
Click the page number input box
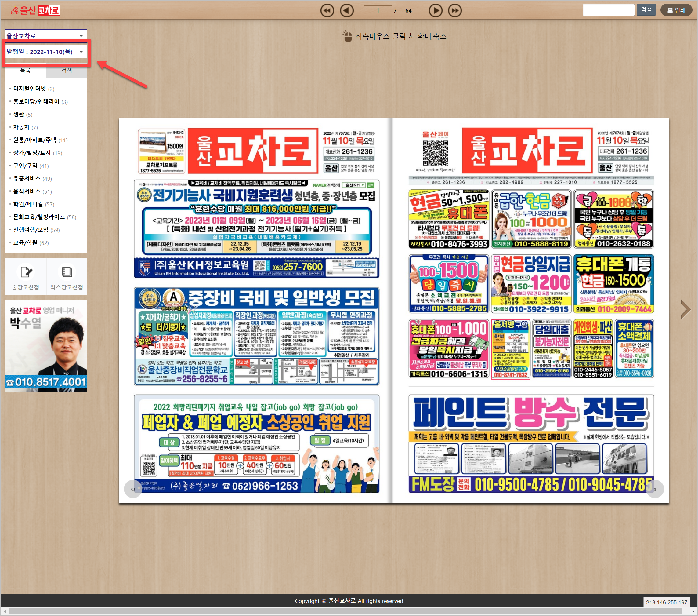point(378,11)
